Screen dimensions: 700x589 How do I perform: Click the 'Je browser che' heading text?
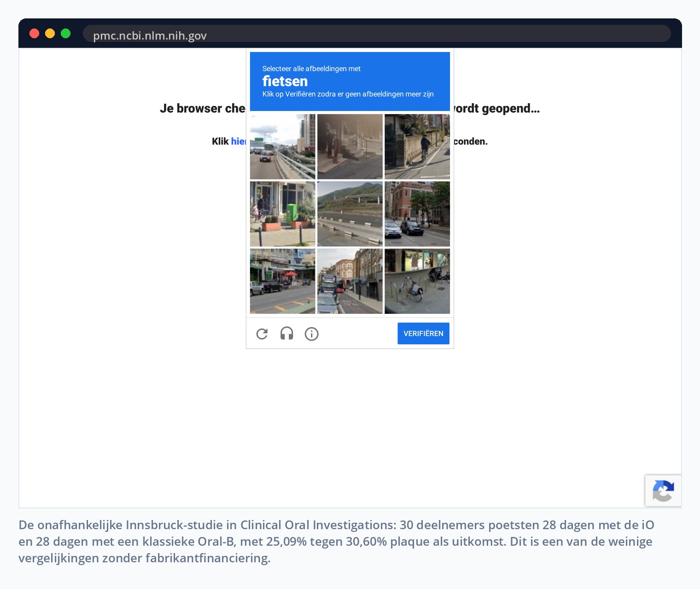203,109
